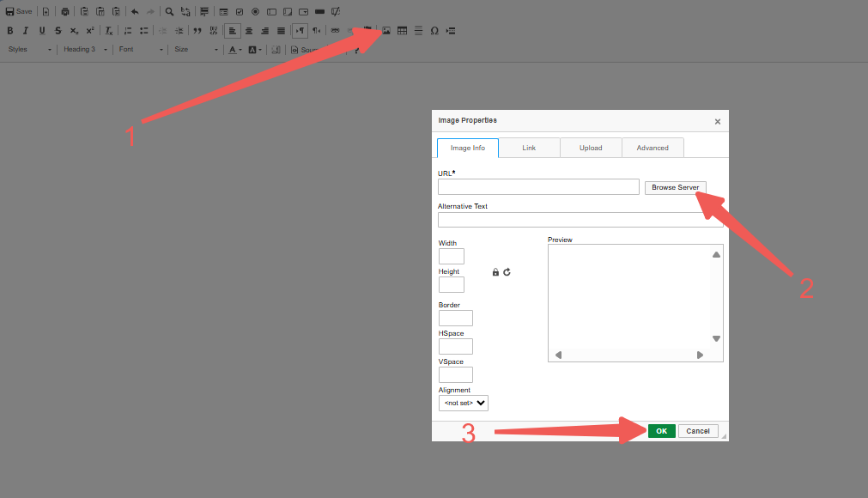Screen dimensions: 868x498
Task: Click the Reset Size icon
Action: pos(507,272)
